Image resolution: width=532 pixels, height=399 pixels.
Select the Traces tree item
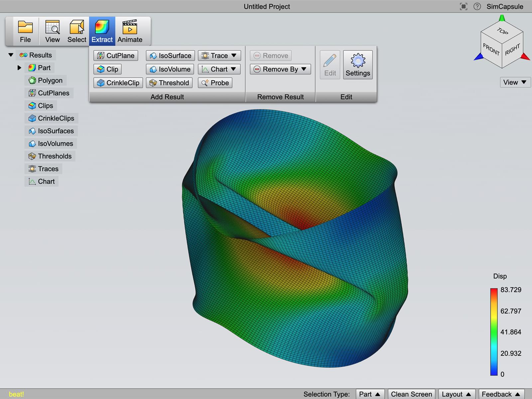(x=44, y=169)
